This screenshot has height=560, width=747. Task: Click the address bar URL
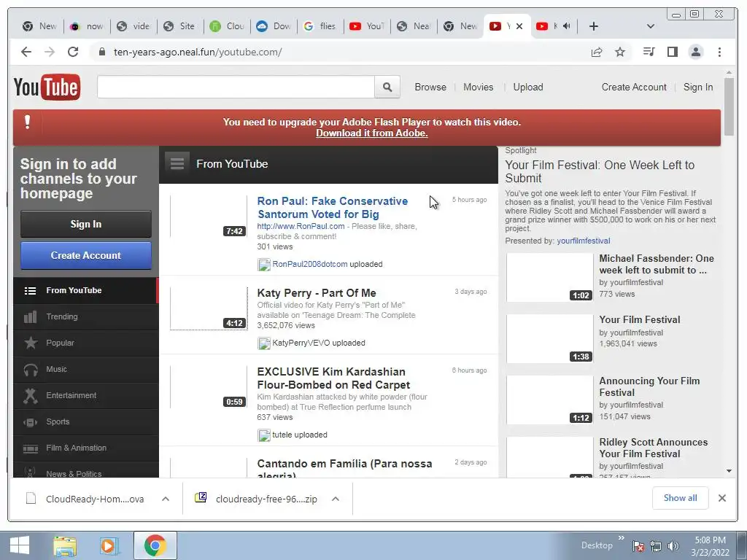(x=198, y=52)
